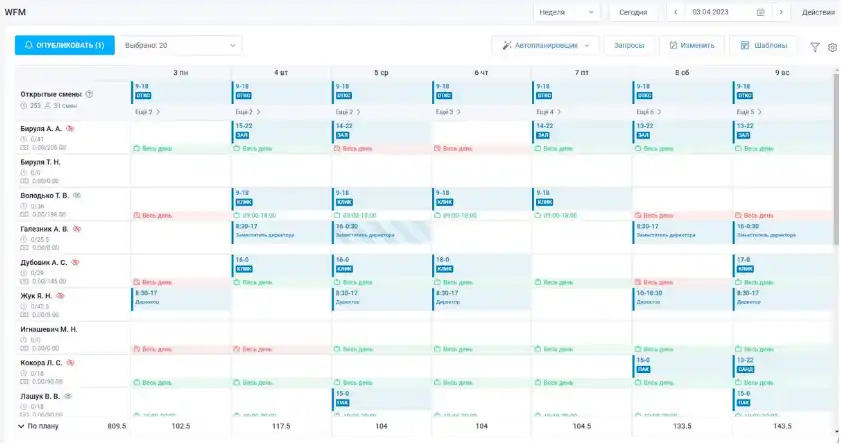Screen dimensions: 841x445
Task: Expand the Автопланировщик dropdown
Action: pyautogui.click(x=587, y=46)
